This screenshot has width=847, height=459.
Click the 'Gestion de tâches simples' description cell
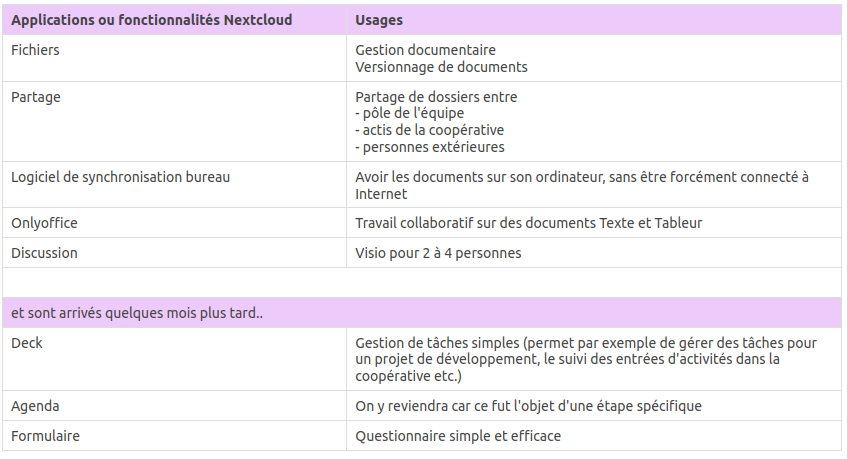(586, 359)
